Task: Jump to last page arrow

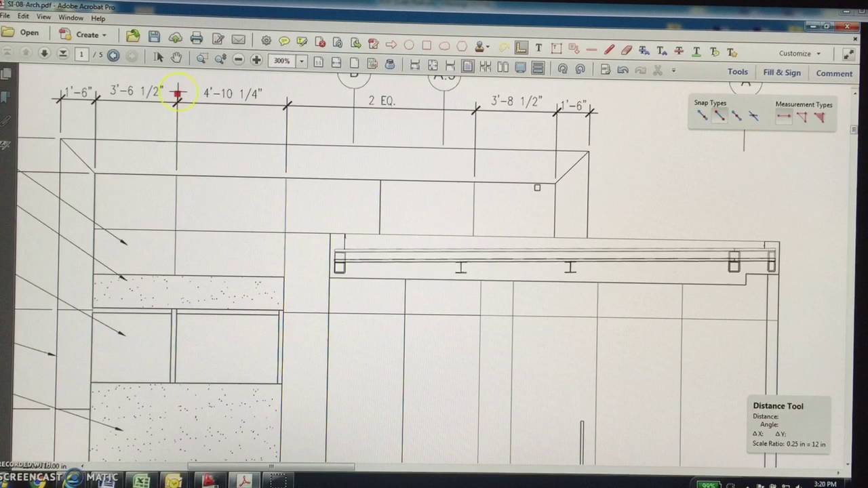Action: click(62, 54)
